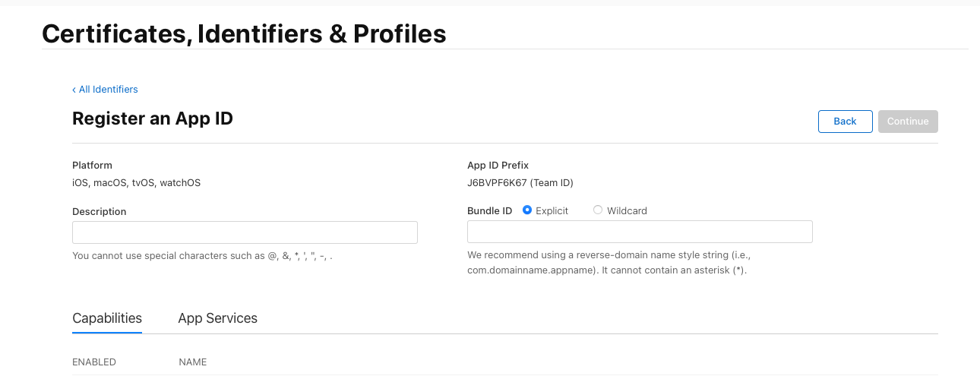This screenshot has height=376, width=980.
Task: Click the Description field label
Action: pos(99,211)
